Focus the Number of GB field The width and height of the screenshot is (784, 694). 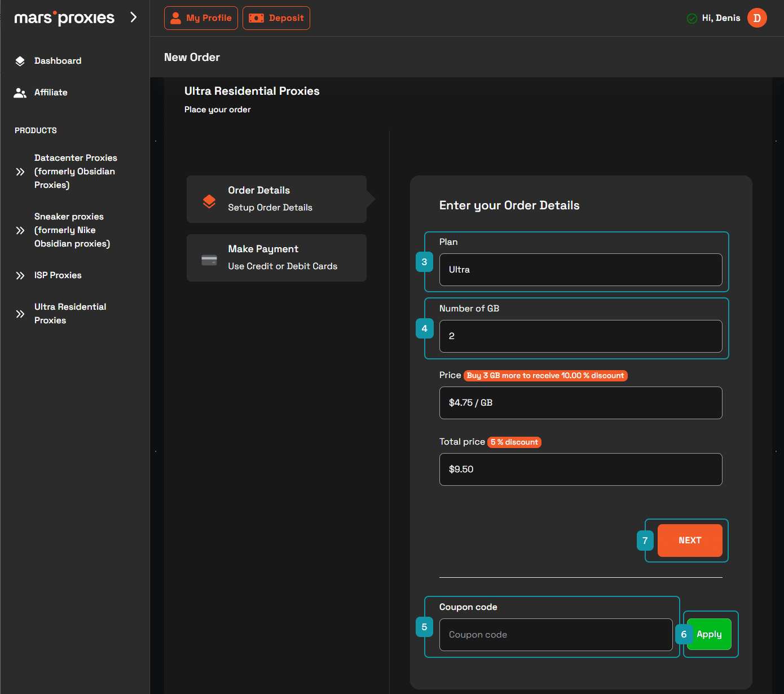[x=580, y=336]
